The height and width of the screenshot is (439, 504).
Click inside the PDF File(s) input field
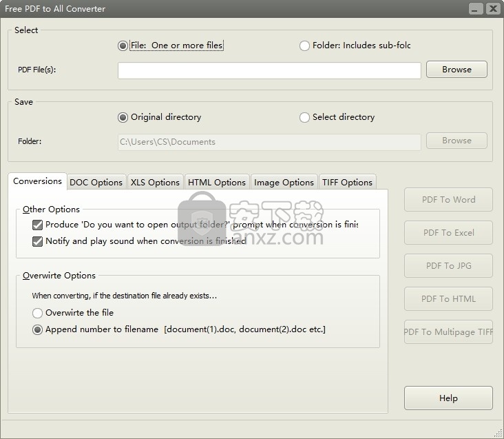pos(269,71)
